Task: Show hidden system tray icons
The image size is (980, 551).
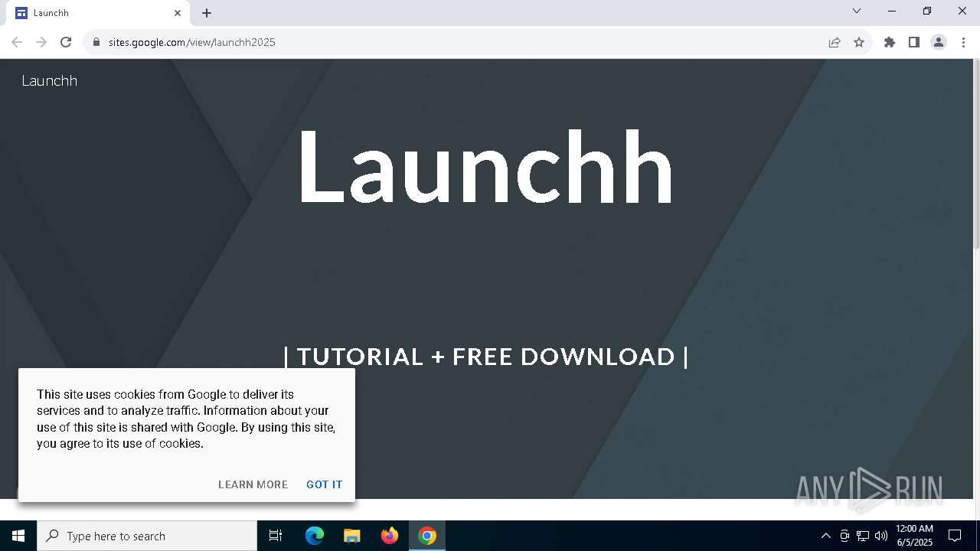Action: coord(825,536)
